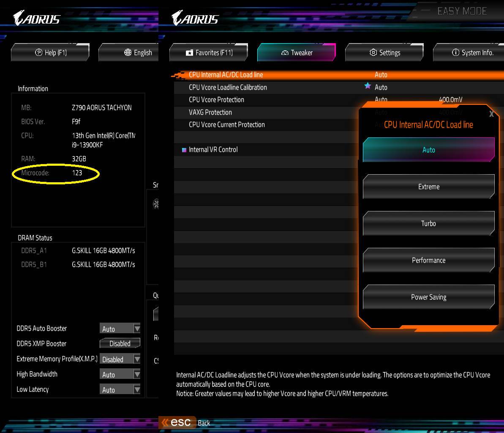Open the System Info. tab
The width and height of the screenshot is (504, 433).
469,52
